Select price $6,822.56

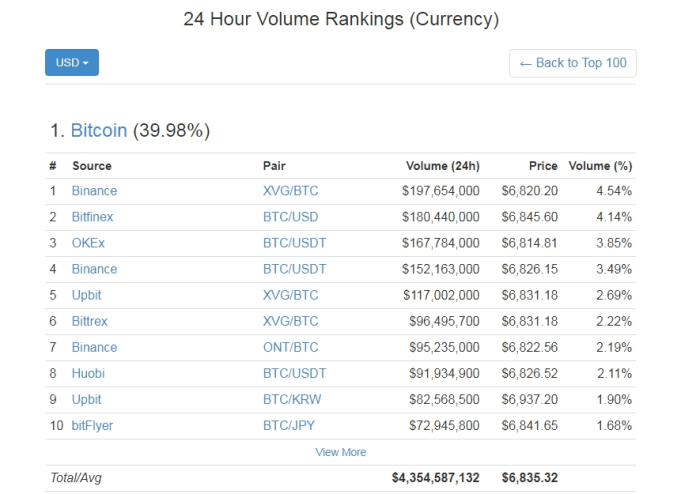(x=530, y=348)
